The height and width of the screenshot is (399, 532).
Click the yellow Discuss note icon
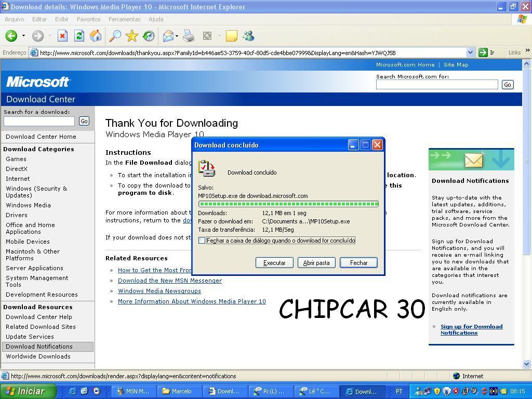(231, 36)
